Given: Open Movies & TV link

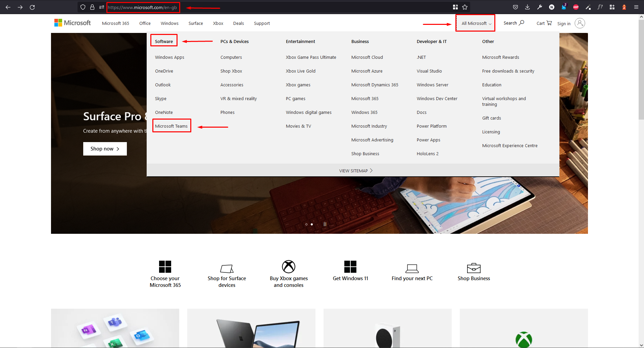Looking at the screenshot, I should (298, 126).
